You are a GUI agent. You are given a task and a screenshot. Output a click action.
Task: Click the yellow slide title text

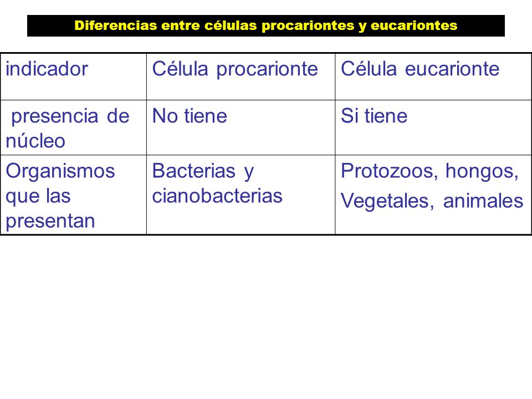click(x=265, y=25)
